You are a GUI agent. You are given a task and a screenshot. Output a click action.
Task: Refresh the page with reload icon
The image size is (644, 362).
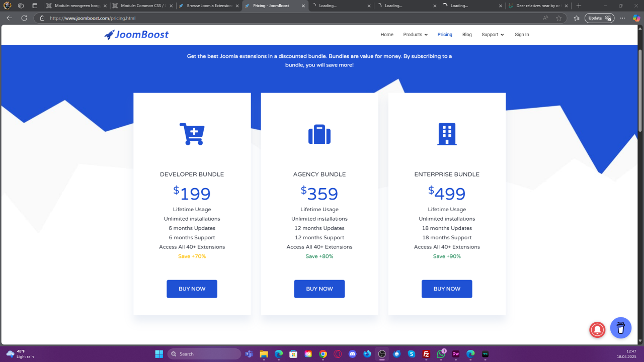click(24, 18)
